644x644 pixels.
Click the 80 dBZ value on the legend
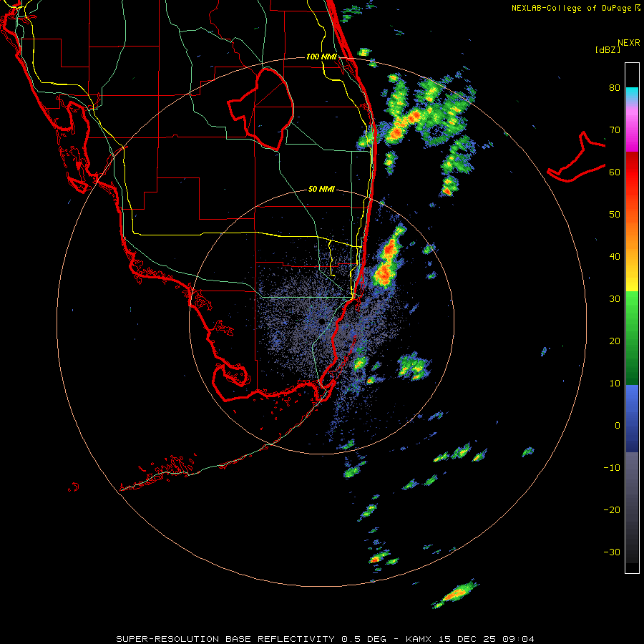click(x=615, y=88)
